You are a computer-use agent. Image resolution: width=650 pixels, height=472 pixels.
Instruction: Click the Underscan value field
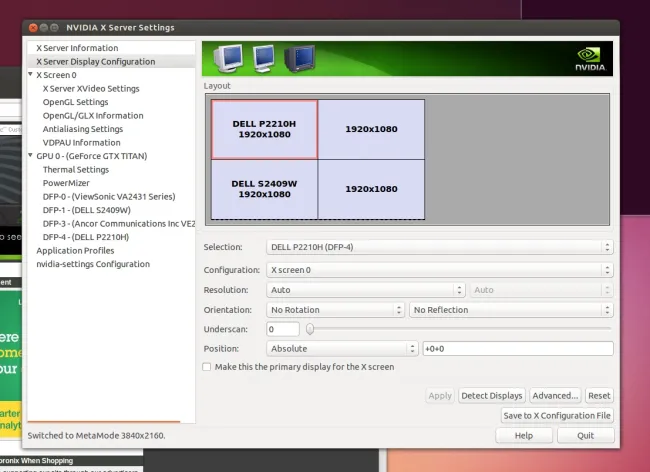coord(283,329)
